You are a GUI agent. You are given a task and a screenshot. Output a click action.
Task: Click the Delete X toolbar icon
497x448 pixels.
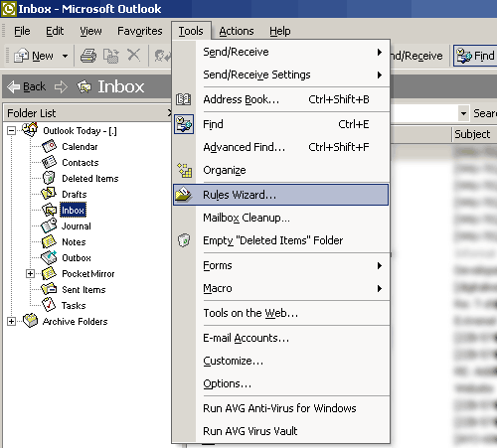[134, 55]
